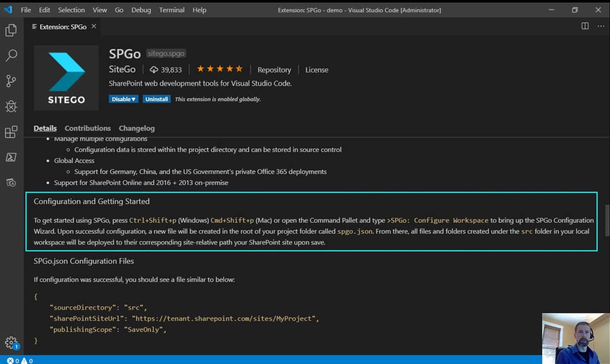
Task: Open the Search view icon
Action: (11, 55)
